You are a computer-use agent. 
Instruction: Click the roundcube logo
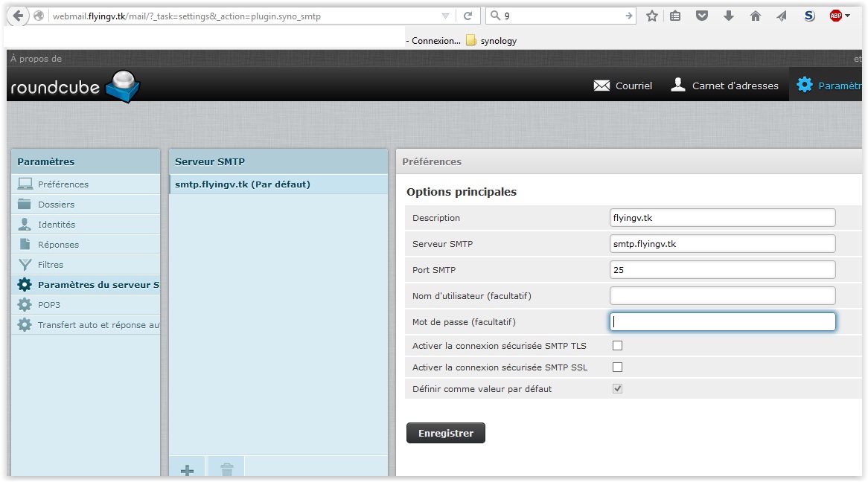[74, 86]
